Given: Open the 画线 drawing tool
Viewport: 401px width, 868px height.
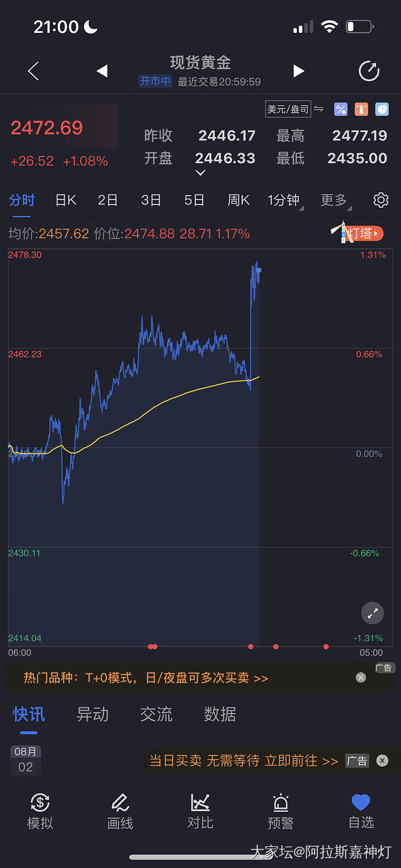Looking at the screenshot, I should click(120, 811).
